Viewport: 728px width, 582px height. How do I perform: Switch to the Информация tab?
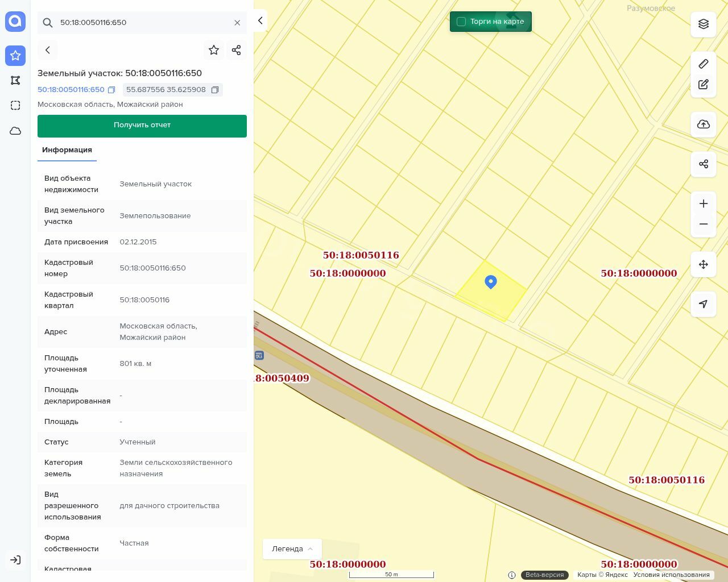(67, 150)
